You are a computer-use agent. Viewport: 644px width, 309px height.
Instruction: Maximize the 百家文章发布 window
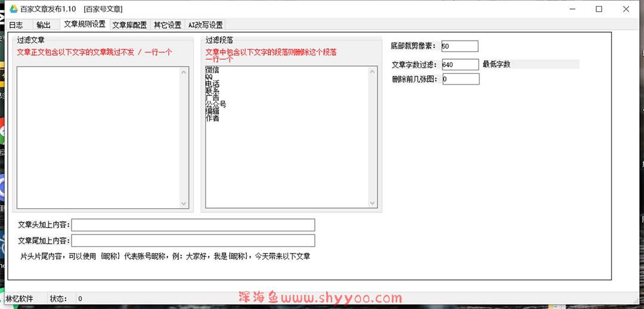599,8
